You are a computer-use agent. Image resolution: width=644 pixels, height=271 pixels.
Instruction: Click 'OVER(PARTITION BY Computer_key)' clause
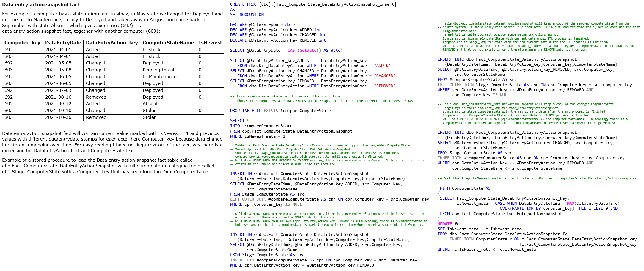[537, 209]
